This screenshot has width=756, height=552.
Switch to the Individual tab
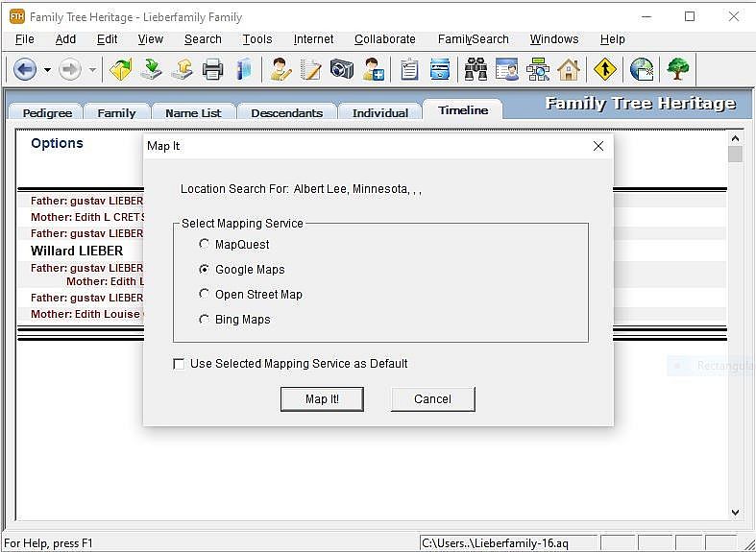coord(380,112)
